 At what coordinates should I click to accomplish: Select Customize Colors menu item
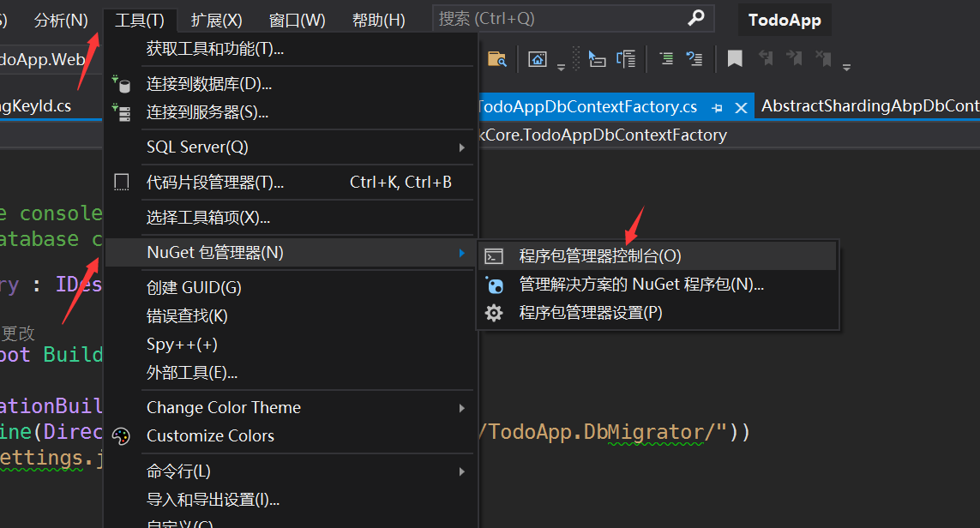pos(290,436)
